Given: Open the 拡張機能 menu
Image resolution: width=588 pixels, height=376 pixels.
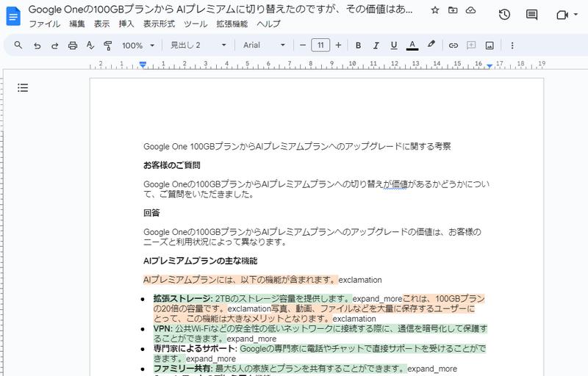Looking at the screenshot, I should tap(232, 24).
